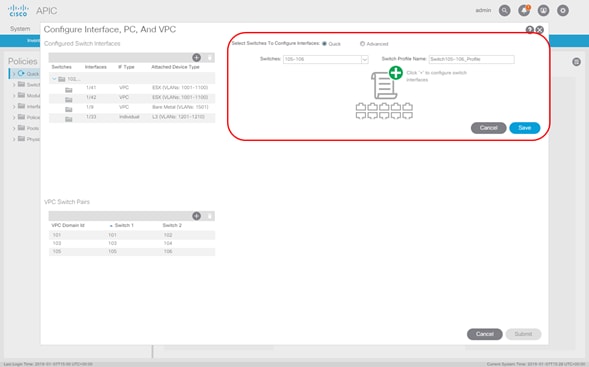Screen dimensions: 589x367
Task: Click the Switch 2 column header
Action: 172,225
